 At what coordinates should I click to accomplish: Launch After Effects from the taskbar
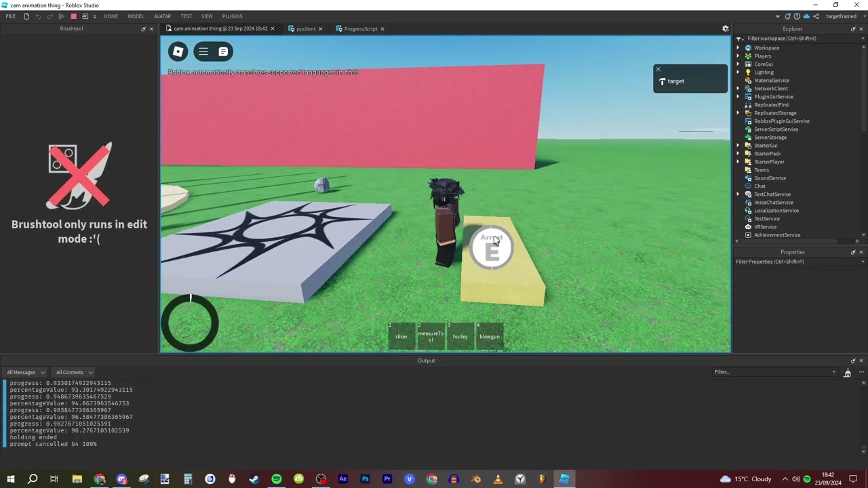(343, 479)
